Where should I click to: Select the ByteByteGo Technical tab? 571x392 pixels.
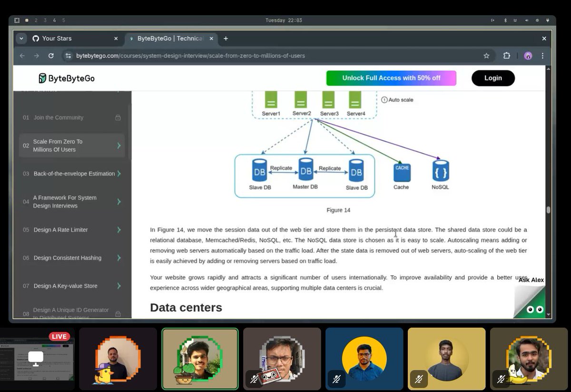pos(169,39)
